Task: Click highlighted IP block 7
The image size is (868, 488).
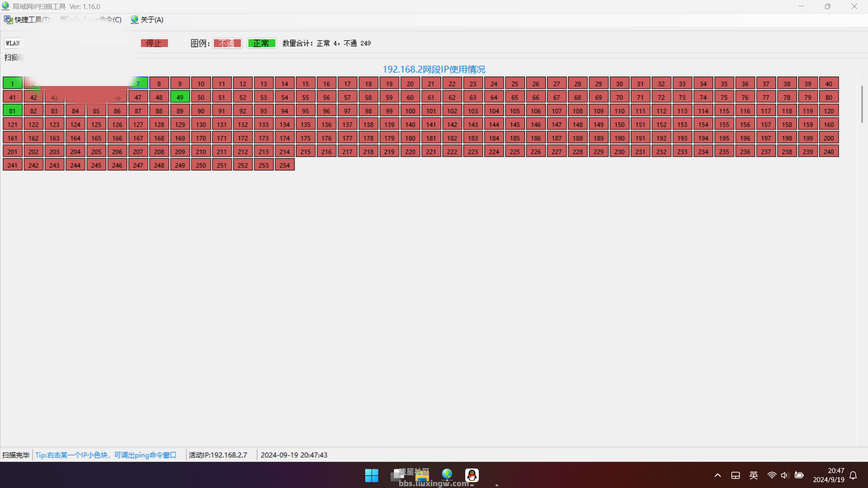Action: 138,83
